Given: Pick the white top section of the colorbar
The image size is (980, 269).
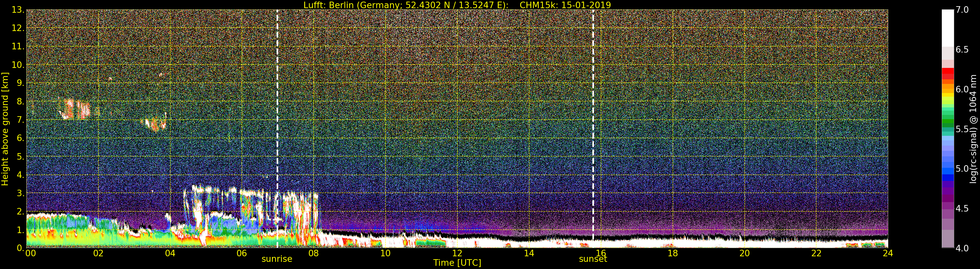Looking at the screenshot, I should tap(948, 27).
